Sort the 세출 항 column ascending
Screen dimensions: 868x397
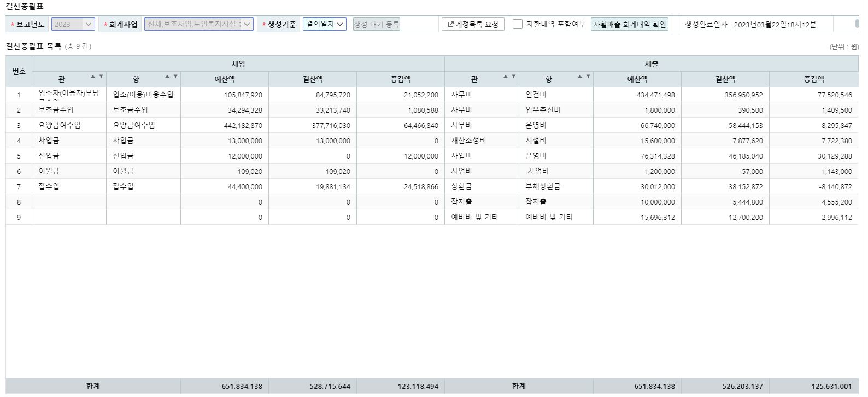[580, 77]
